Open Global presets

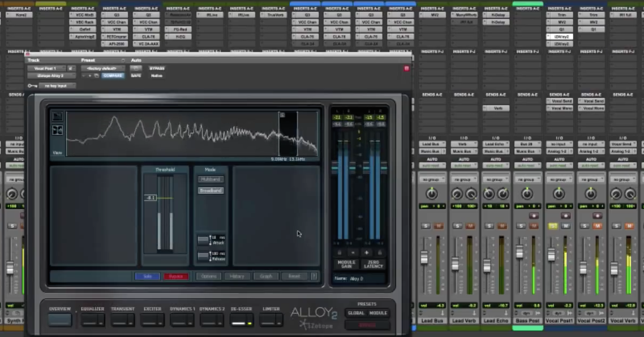(356, 313)
